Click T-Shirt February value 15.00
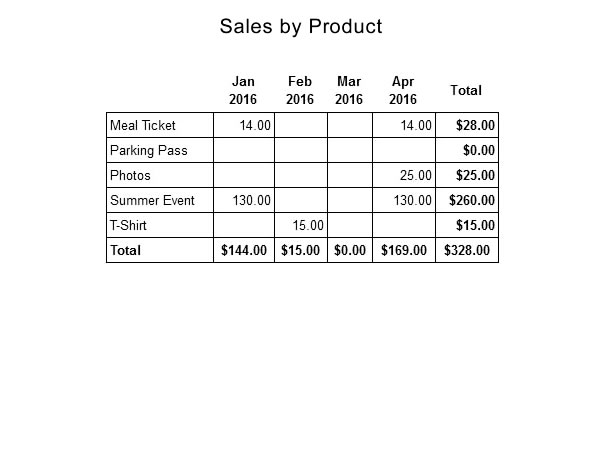This screenshot has height=450, width=600. pos(308,225)
